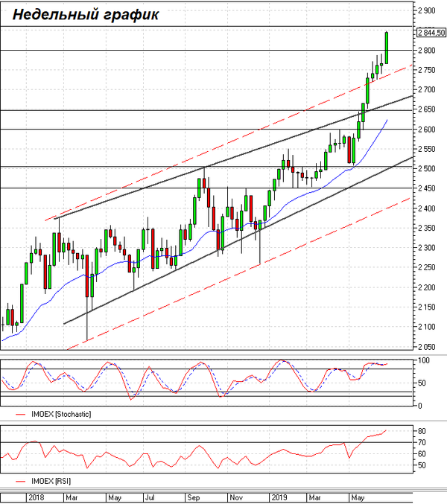The width and height of the screenshot is (447, 504).
Task: Click the 2 900 price axis label
Action: click(426, 10)
